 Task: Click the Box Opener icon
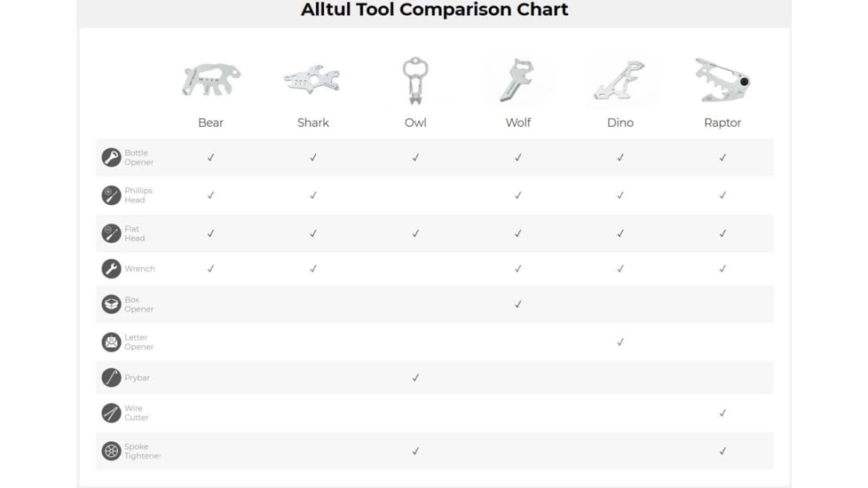[x=111, y=304]
